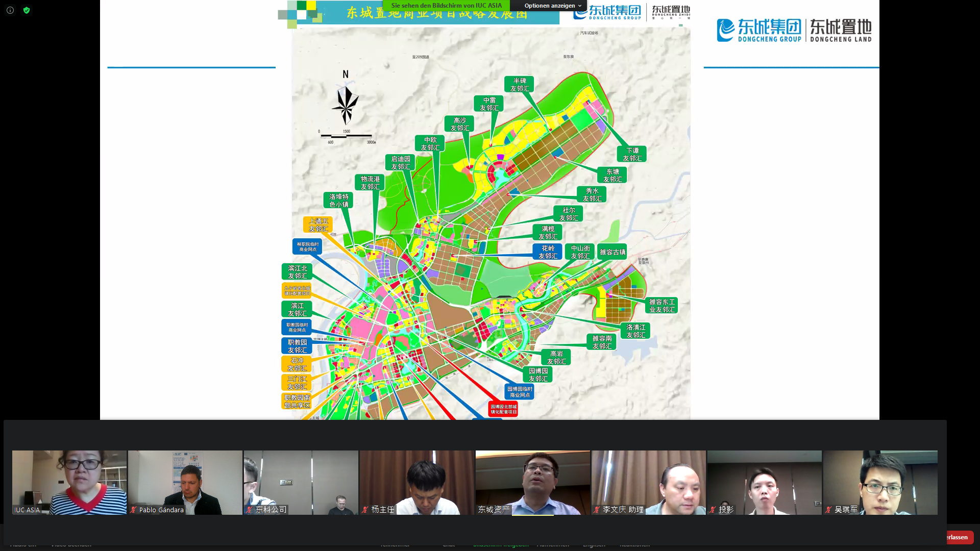Viewport: 980px width, 551px height.
Task: Select Pablo Gándara's video tile
Action: point(185,482)
